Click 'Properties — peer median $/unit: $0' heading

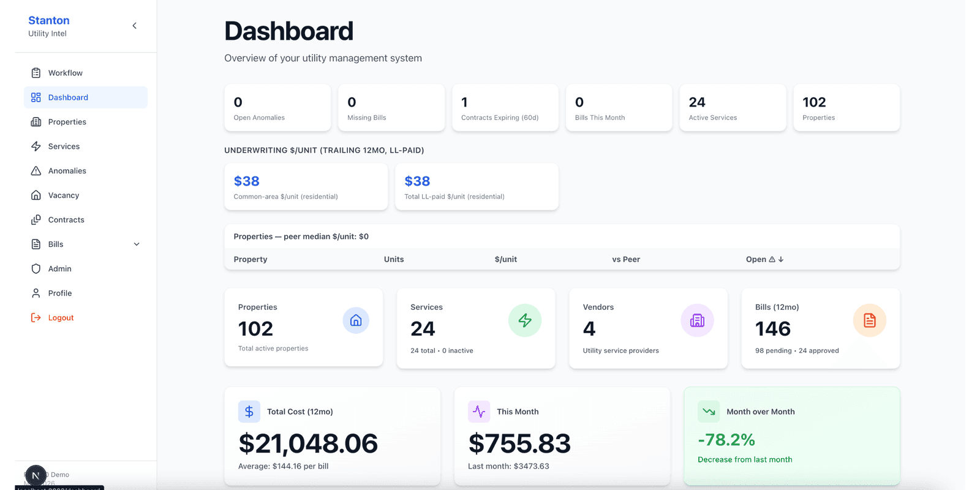pyautogui.click(x=301, y=236)
